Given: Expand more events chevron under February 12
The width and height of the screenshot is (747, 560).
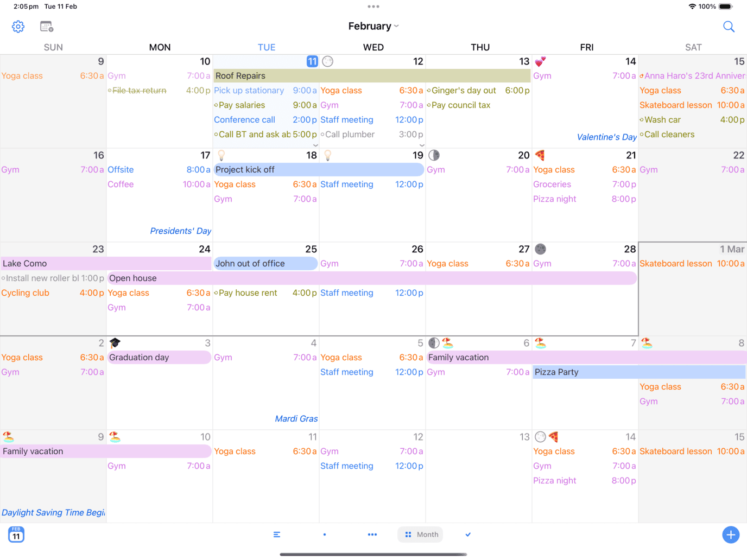Looking at the screenshot, I should [422, 145].
